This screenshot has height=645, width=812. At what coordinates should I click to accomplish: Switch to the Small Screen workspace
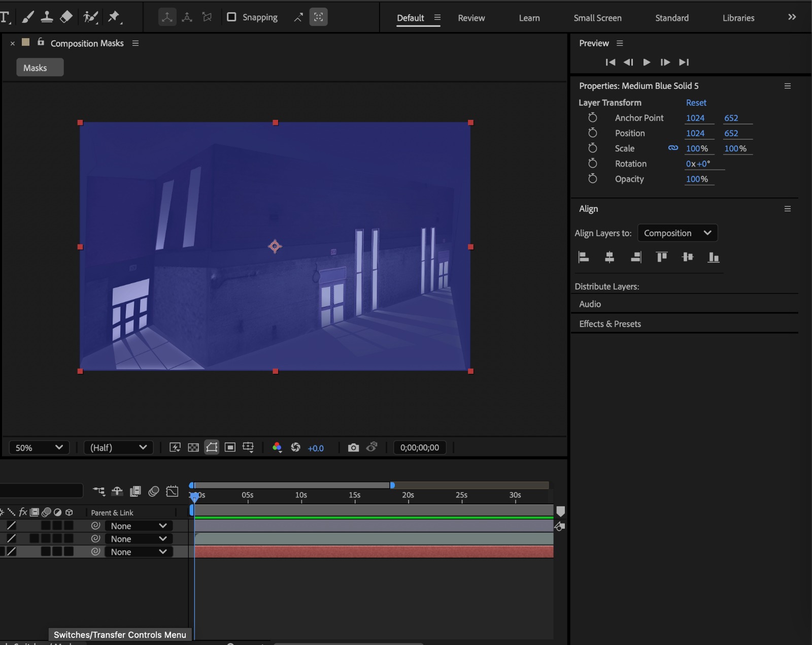pos(597,18)
